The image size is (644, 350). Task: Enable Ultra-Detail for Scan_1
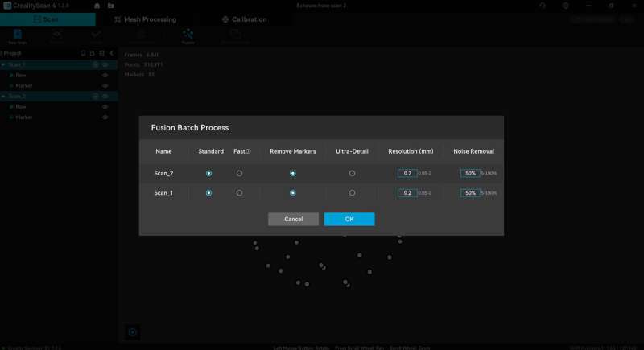(352, 193)
